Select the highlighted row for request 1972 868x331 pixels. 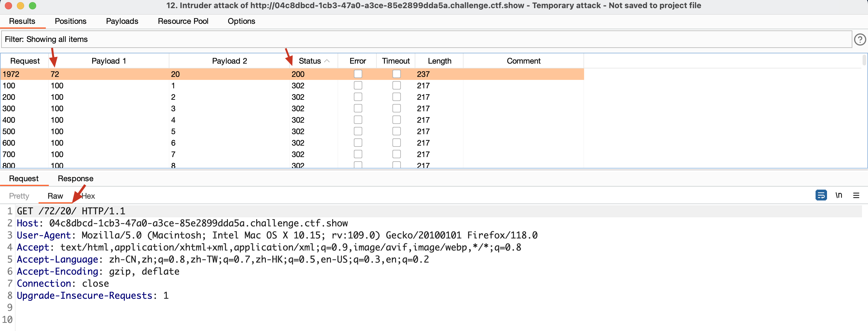[x=292, y=74]
